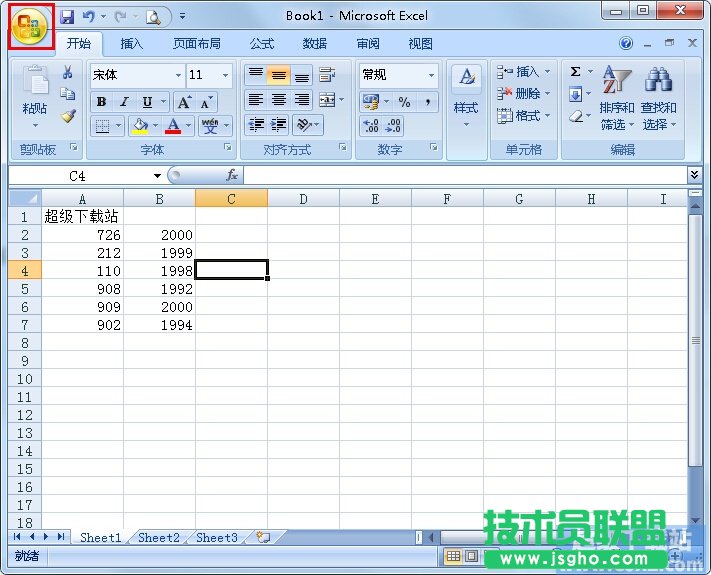Click the Fill down icon
This screenshot has width=711, height=575.
(x=575, y=94)
